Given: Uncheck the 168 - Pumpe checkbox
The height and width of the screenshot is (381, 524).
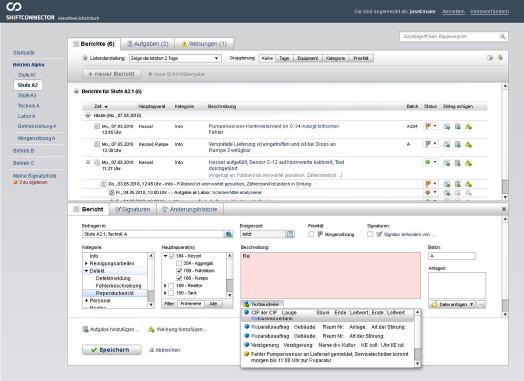Looking at the screenshot, I should [x=179, y=278].
